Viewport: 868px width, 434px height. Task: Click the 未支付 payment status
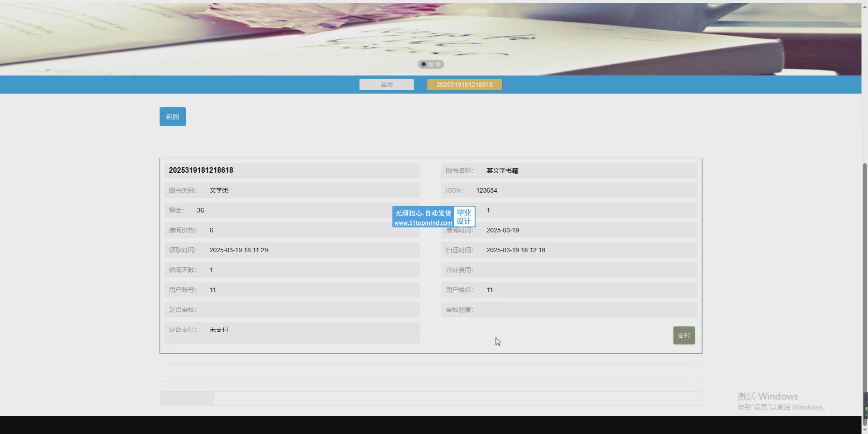coord(219,330)
